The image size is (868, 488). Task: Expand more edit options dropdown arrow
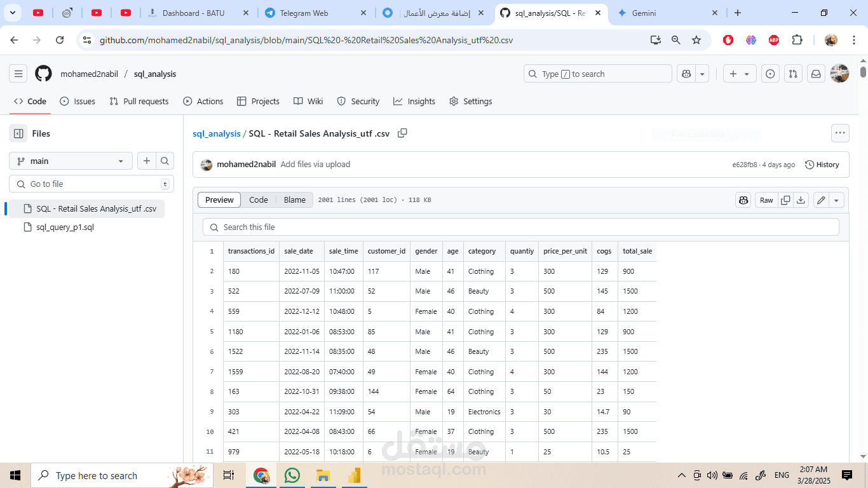point(836,200)
